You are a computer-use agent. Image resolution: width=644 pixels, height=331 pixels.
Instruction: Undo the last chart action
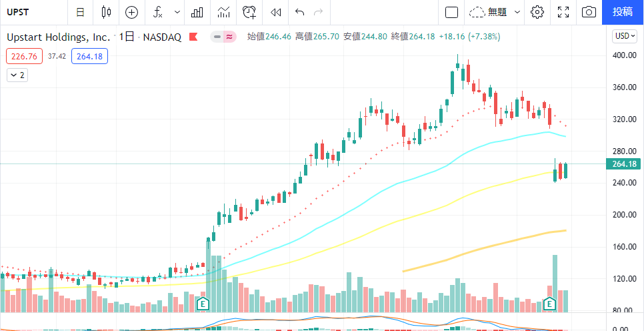(299, 12)
